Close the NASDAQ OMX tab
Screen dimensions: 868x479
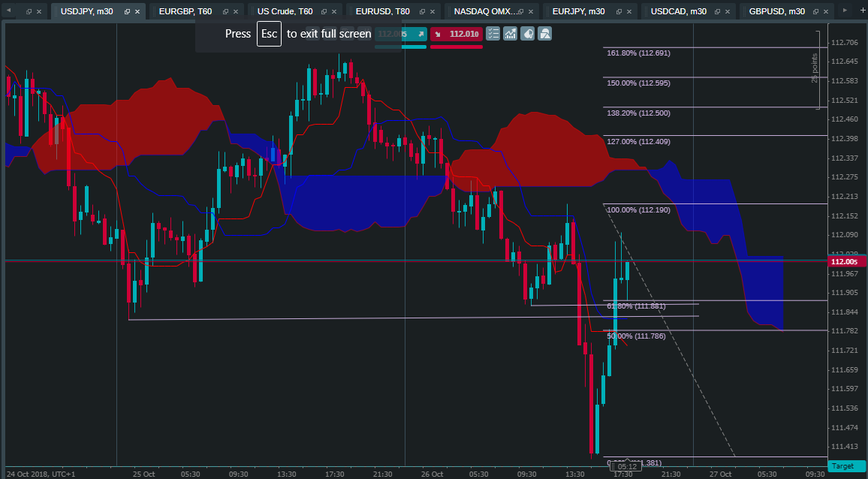531,11
